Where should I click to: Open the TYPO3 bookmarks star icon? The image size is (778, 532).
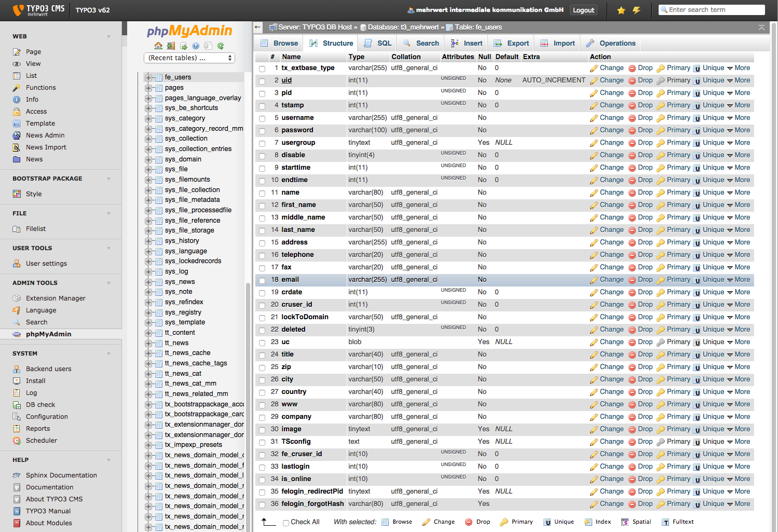(621, 10)
